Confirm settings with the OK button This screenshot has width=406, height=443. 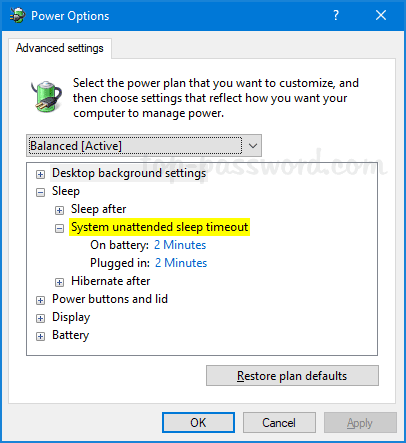(x=198, y=423)
